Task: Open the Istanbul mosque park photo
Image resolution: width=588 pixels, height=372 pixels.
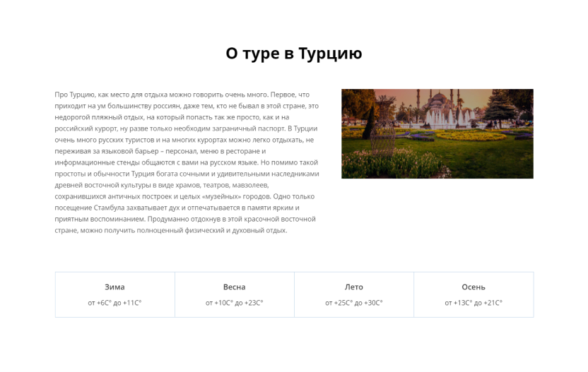Action: tap(437, 133)
